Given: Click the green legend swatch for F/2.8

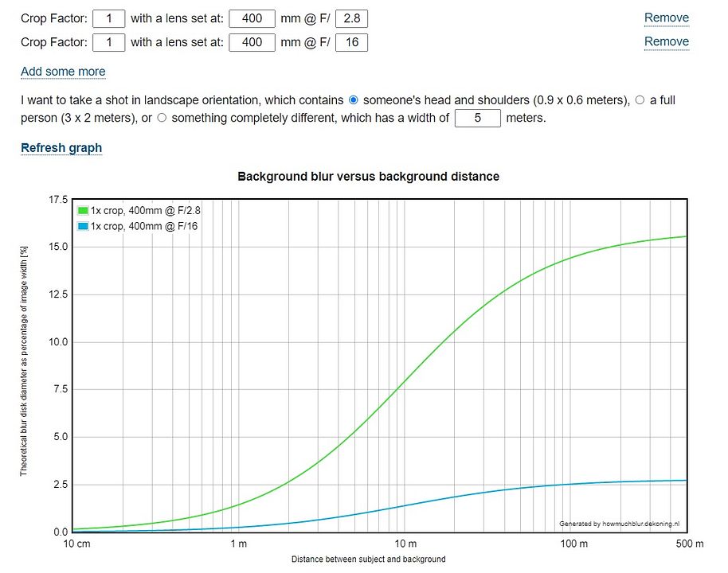Looking at the screenshot, I should pyautogui.click(x=83, y=211).
